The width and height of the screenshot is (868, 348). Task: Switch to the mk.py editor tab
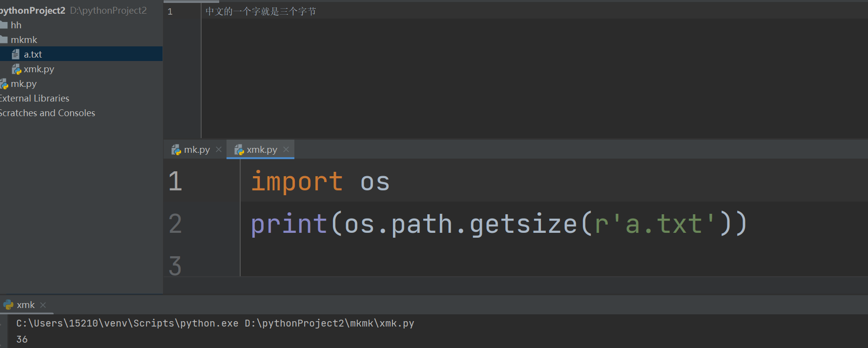click(197, 150)
